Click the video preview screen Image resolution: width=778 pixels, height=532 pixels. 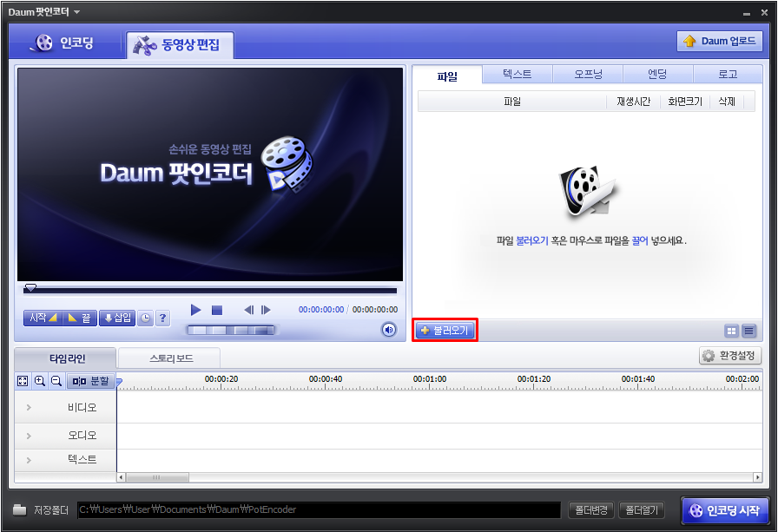click(210, 174)
